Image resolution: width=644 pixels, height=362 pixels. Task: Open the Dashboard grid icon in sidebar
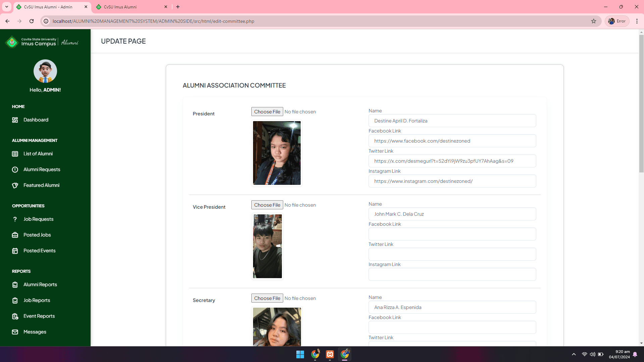[x=15, y=120]
